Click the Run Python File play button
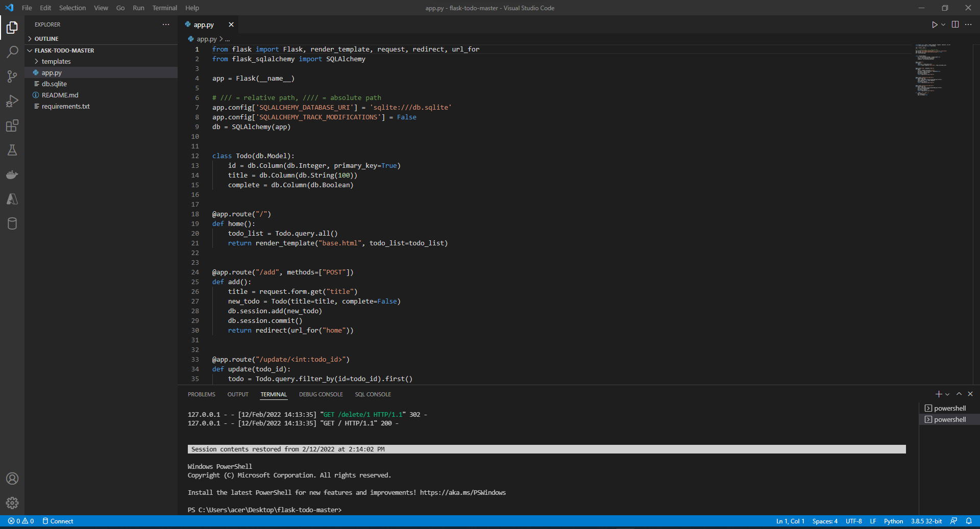Screen dimensions: 980x529 point(935,24)
